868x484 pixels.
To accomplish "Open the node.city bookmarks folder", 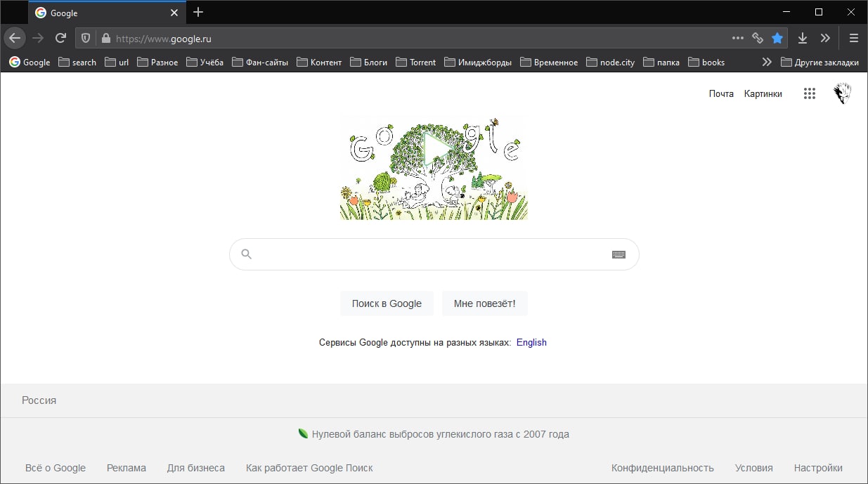I will point(611,62).
